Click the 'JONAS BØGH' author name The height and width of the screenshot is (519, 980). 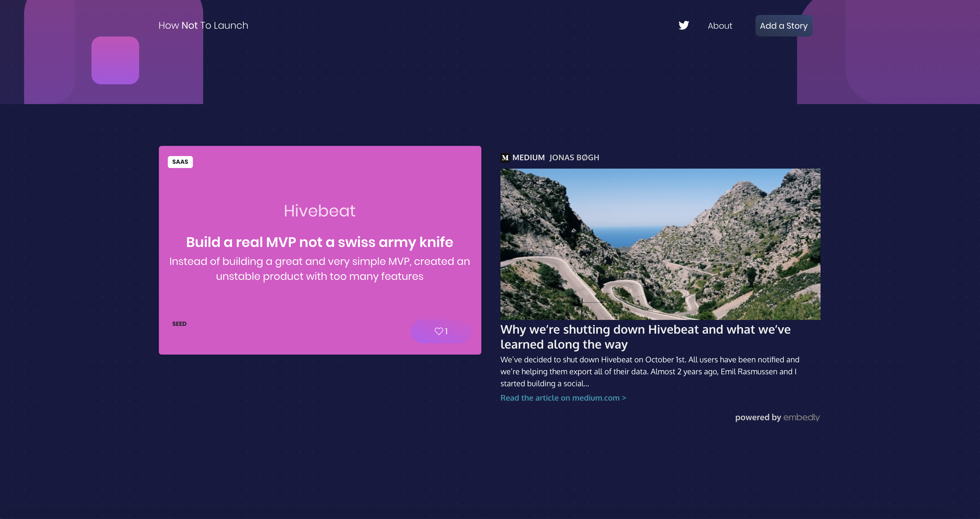574,157
